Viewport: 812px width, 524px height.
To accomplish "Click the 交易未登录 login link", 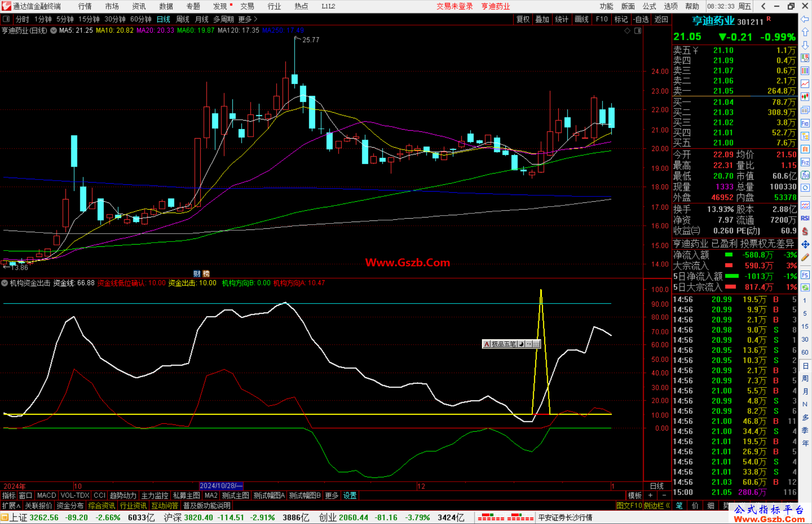I will pos(454,6).
